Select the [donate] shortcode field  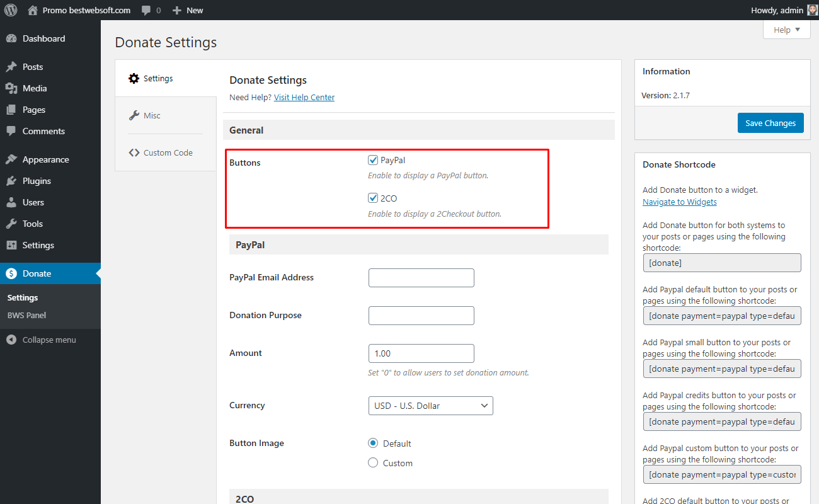[x=722, y=263]
